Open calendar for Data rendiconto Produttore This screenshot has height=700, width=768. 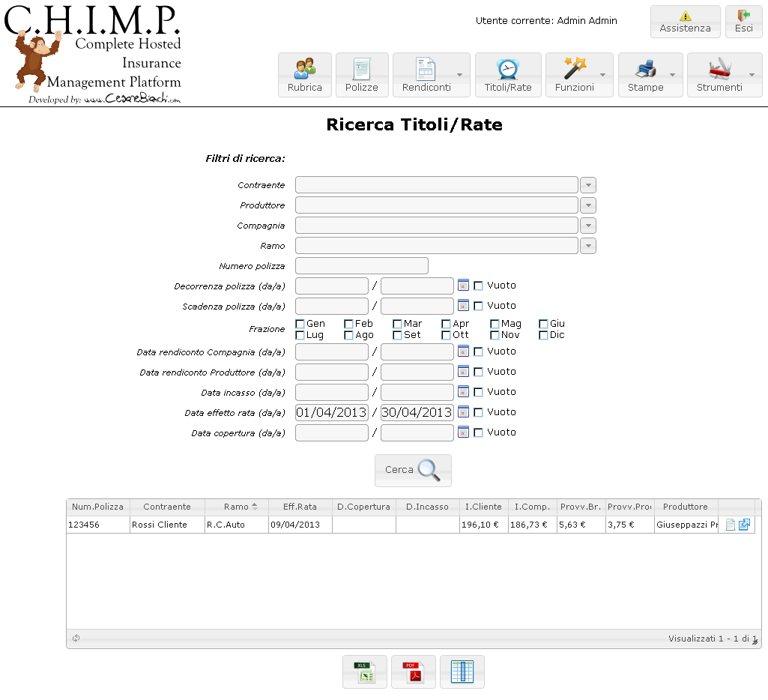pyautogui.click(x=463, y=371)
